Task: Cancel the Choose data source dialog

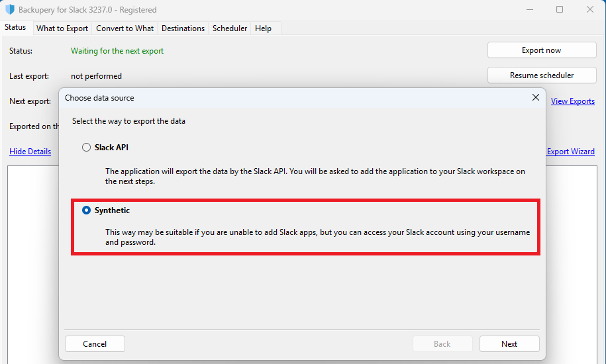Action: [95, 344]
